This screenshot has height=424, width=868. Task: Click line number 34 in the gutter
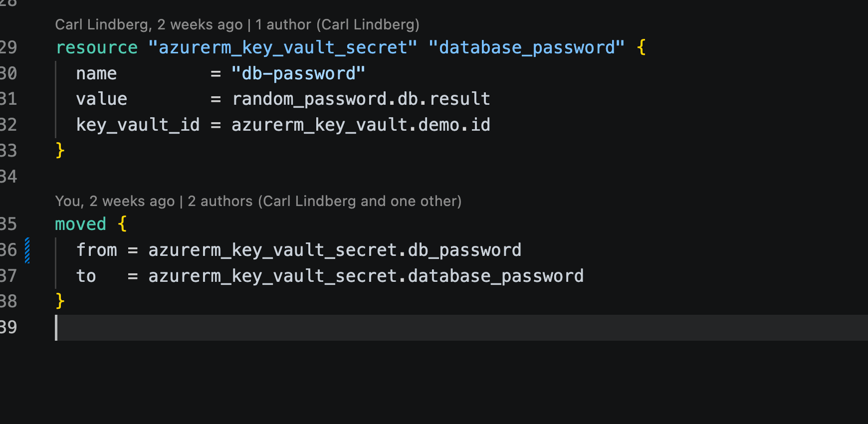[x=8, y=176]
